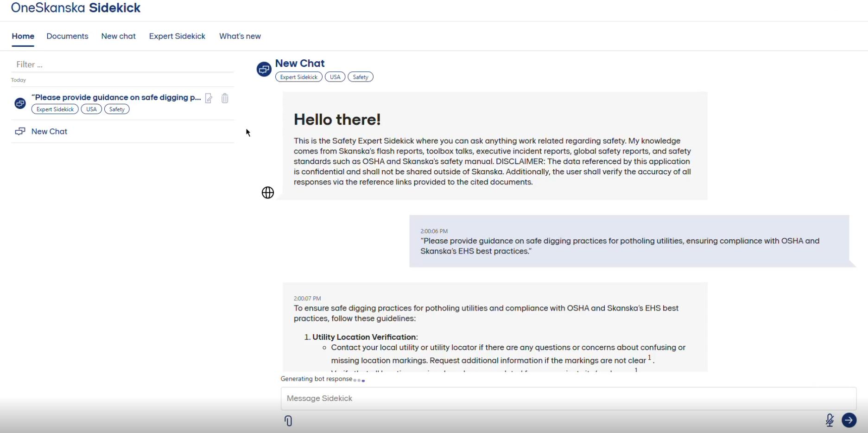Attach a file with paperclip icon

[288, 421]
